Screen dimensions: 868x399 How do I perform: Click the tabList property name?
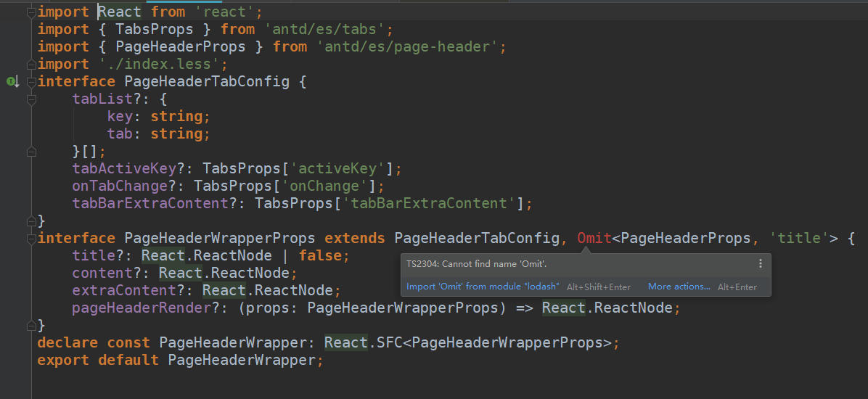102,99
